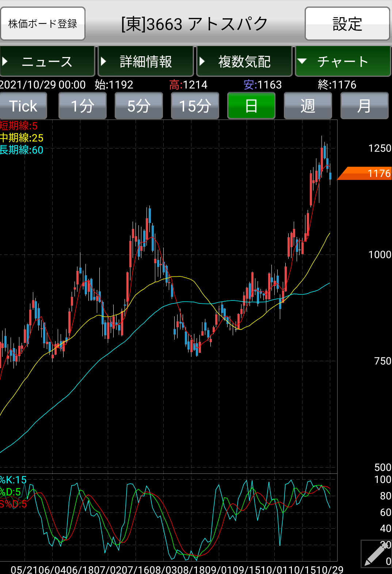392x574 pixels.
Task: Open the 設定 settings button
Action: (x=347, y=24)
